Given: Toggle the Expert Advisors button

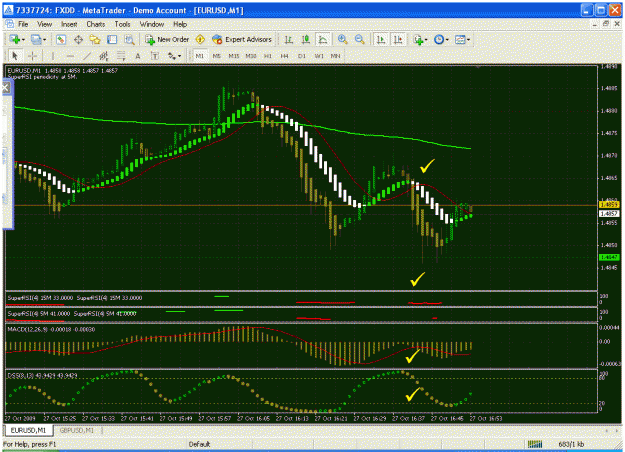Looking at the screenshot, I should click(242, 39).
